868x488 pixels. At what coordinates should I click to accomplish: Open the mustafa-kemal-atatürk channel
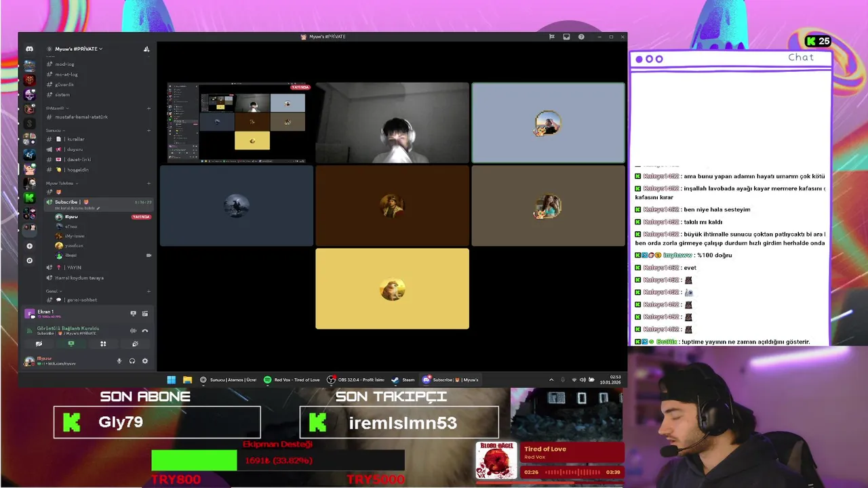(x=98, y=117)
